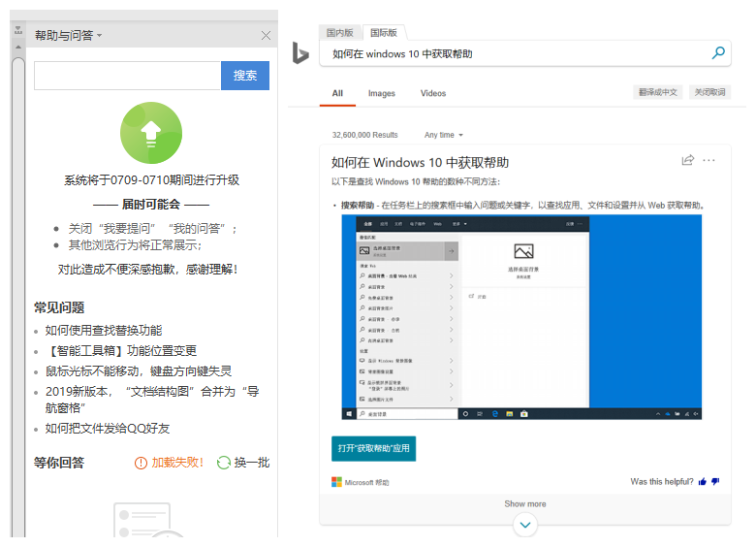Open the Any time filter dropdown

(444, 135)
